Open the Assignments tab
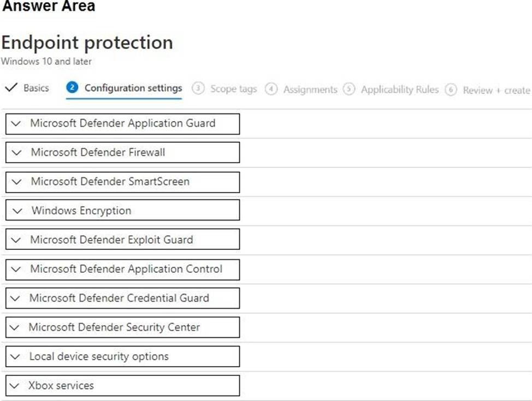This screenshot has height=401, width=532. pyautogui.click(x=310, y=89)
